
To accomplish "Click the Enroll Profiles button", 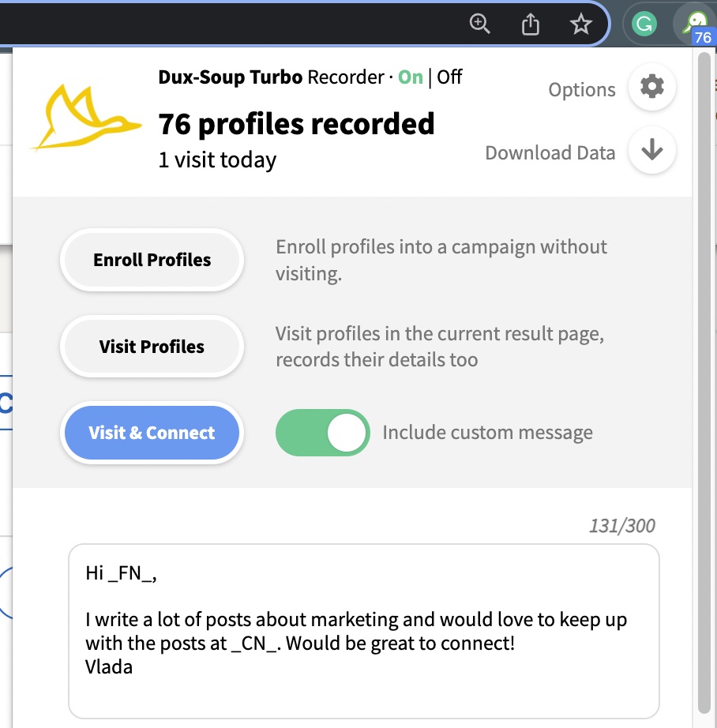I will pyautogui.click(x=152, y=260).
